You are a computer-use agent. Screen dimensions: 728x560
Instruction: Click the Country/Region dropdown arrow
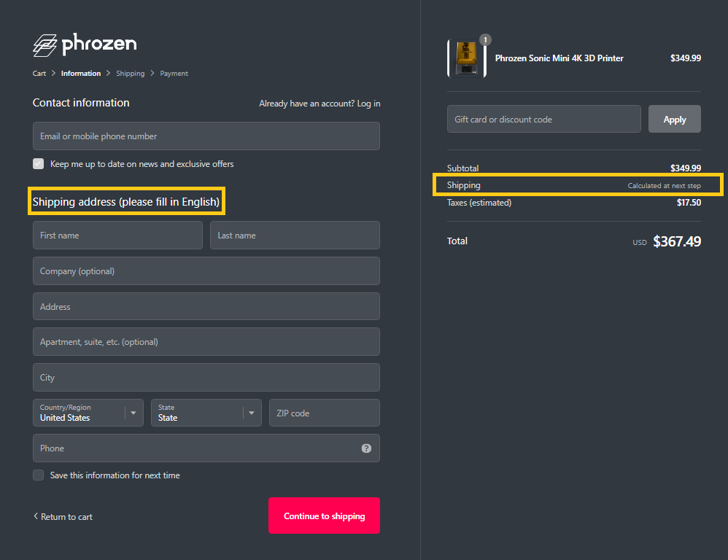pyautogui.click(x=134, y=413)
